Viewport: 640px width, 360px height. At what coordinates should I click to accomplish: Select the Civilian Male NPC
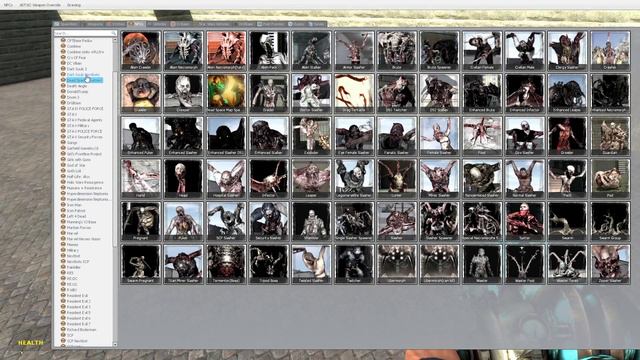(525, 51)
